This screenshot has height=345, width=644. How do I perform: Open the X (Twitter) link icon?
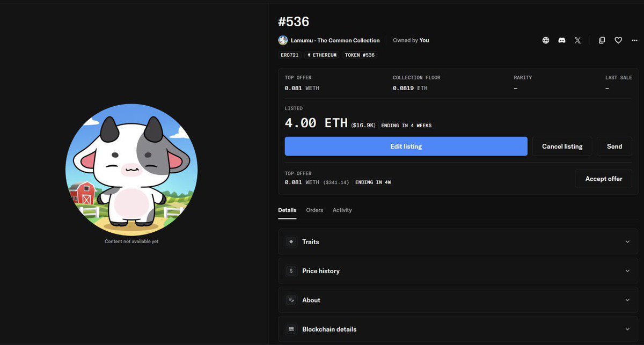pos(577,40)
